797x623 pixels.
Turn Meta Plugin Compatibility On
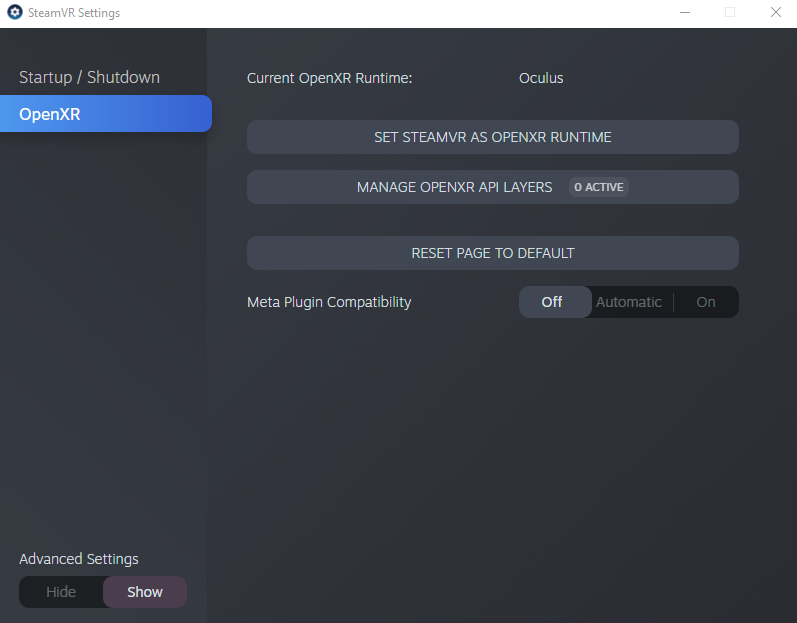706,302
